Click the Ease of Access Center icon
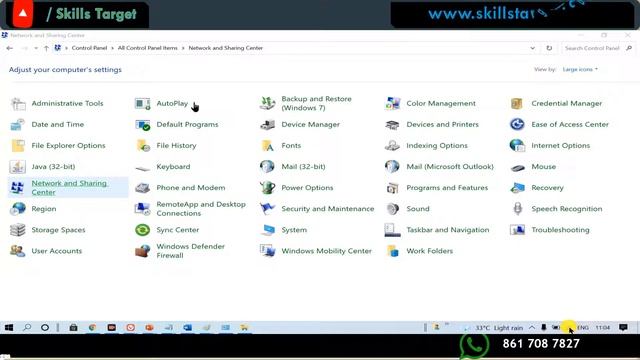The width and height of the screenshot is (640, 360). (517, 124)
